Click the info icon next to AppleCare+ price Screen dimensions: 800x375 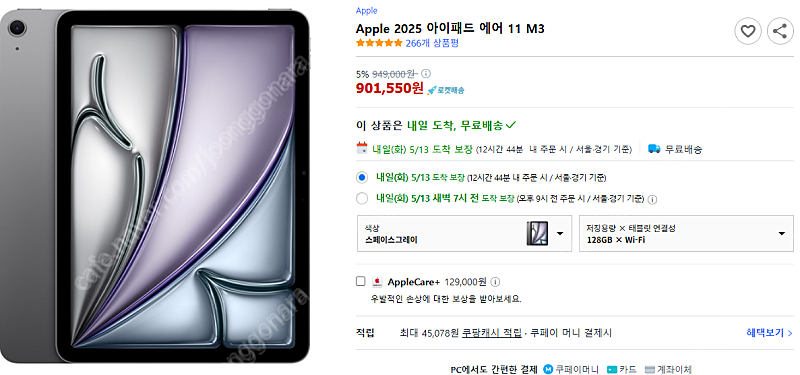494,282
